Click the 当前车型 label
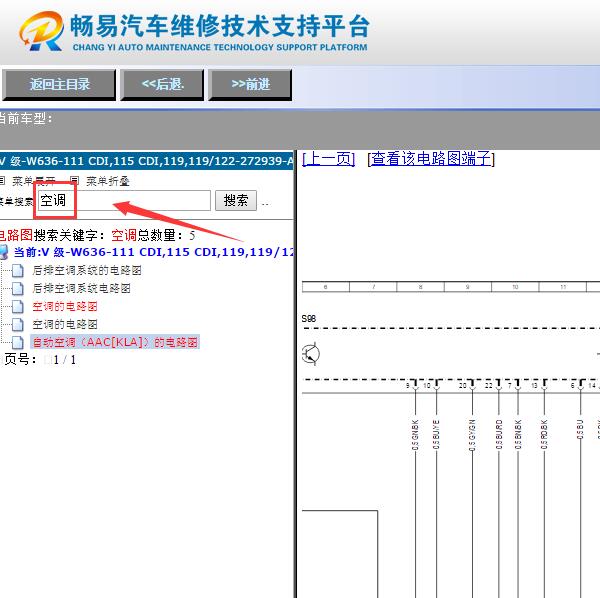Image resolution: width=600 pixels, height=598 pixels. coord(25,119)
